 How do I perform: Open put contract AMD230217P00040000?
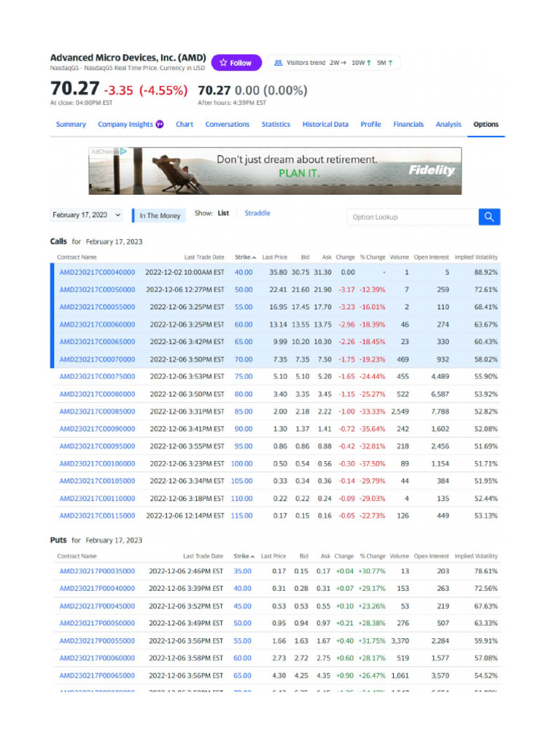(x=97, y=589)
